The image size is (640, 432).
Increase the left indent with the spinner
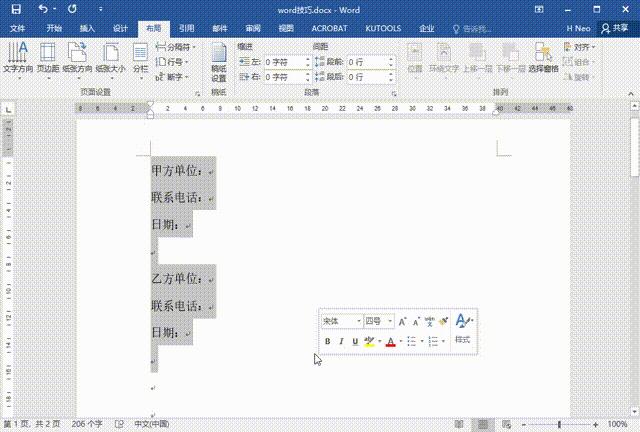pyautogui.click(x=308, y=59)
